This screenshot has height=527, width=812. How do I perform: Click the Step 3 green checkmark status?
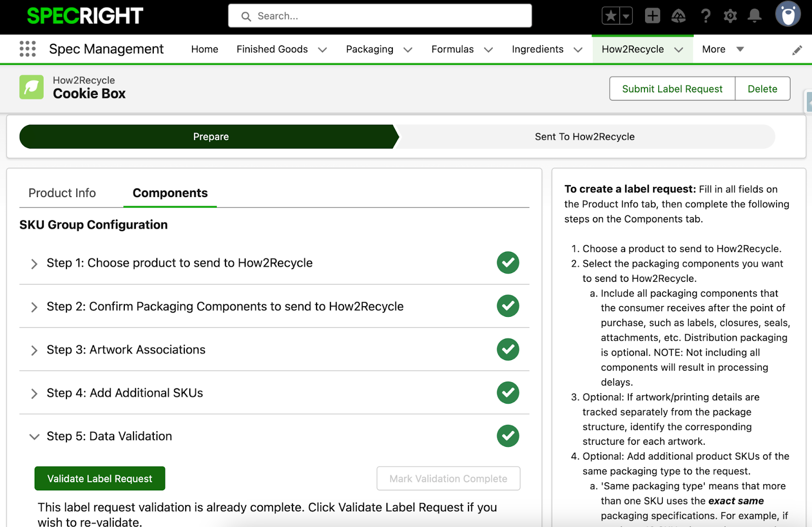click(x=507, y=349)
